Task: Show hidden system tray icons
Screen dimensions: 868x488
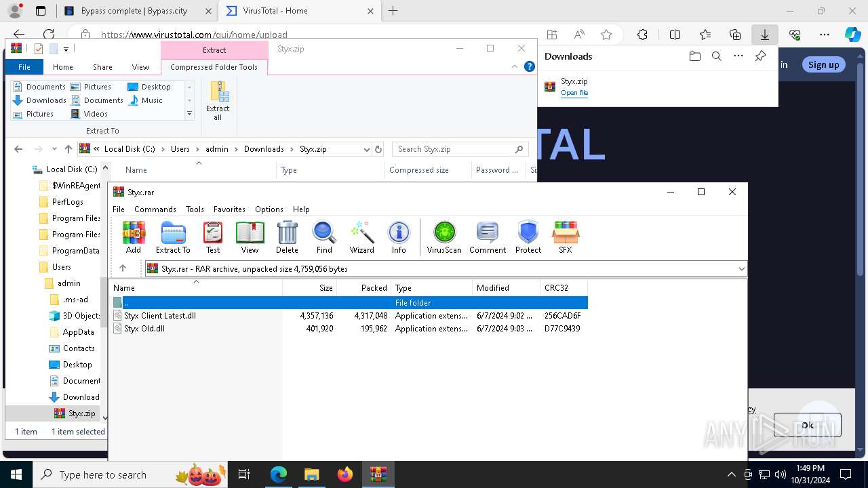Action: click(731, 474)
